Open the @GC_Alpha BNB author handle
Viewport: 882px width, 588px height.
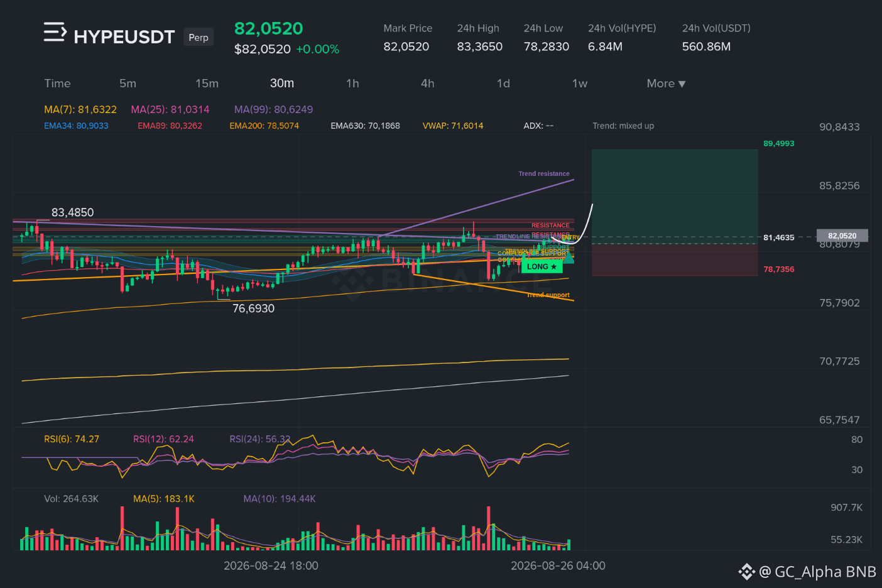[x=817, y=572]
